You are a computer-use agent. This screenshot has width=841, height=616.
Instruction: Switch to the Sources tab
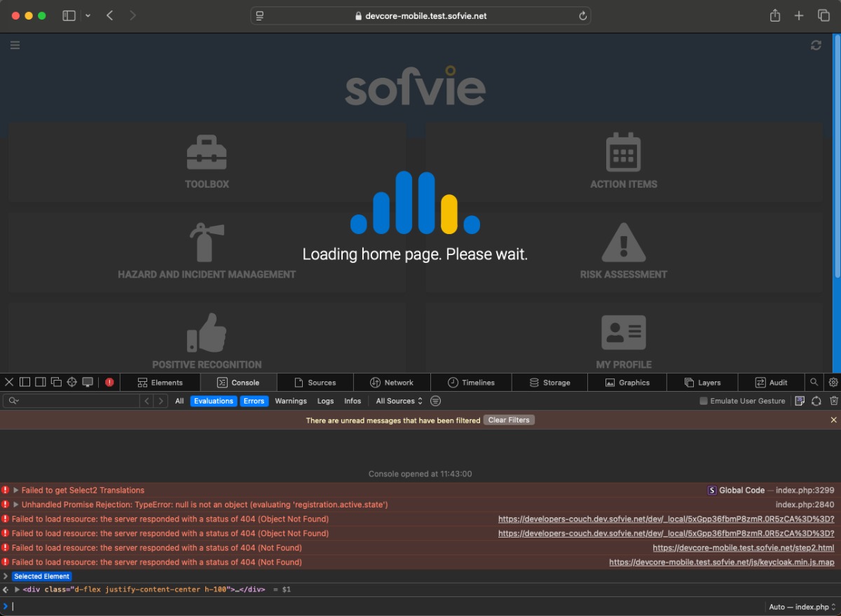[x=315, y=382]
